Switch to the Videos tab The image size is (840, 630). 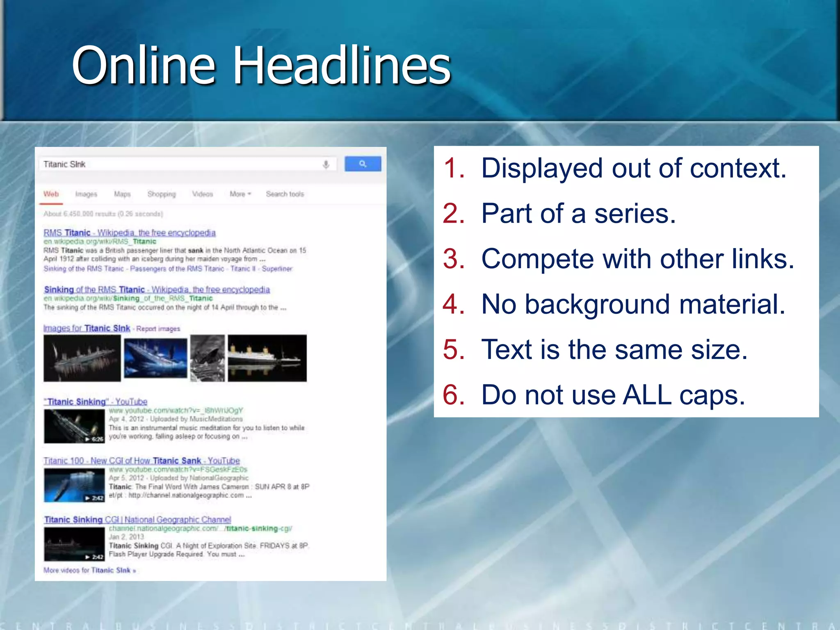tap(203, 194)
